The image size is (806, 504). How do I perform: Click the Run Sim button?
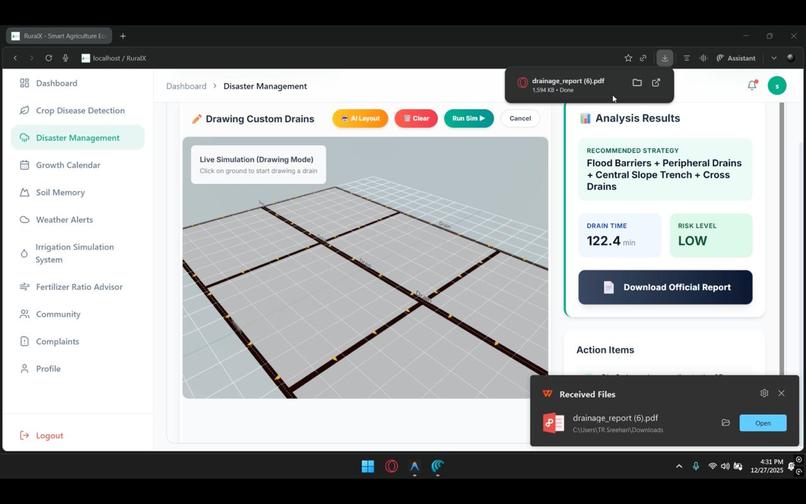469,118
